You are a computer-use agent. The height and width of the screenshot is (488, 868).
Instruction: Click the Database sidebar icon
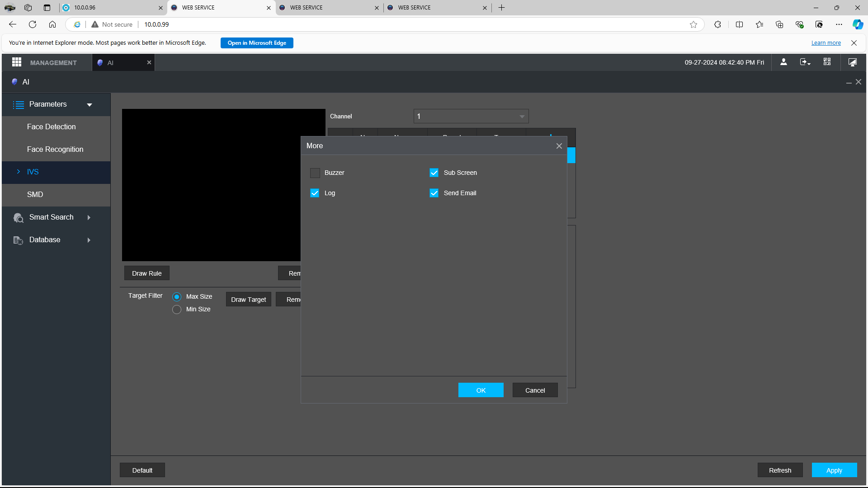(18, 240)
